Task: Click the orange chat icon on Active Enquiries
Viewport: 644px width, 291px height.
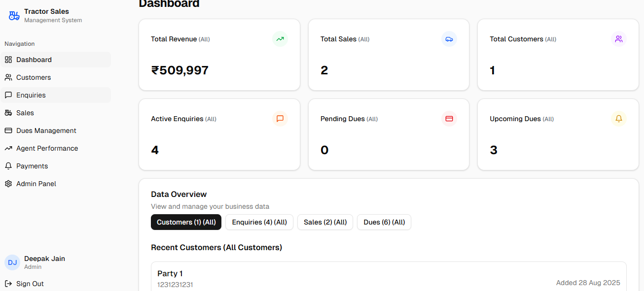Action: 280,119
